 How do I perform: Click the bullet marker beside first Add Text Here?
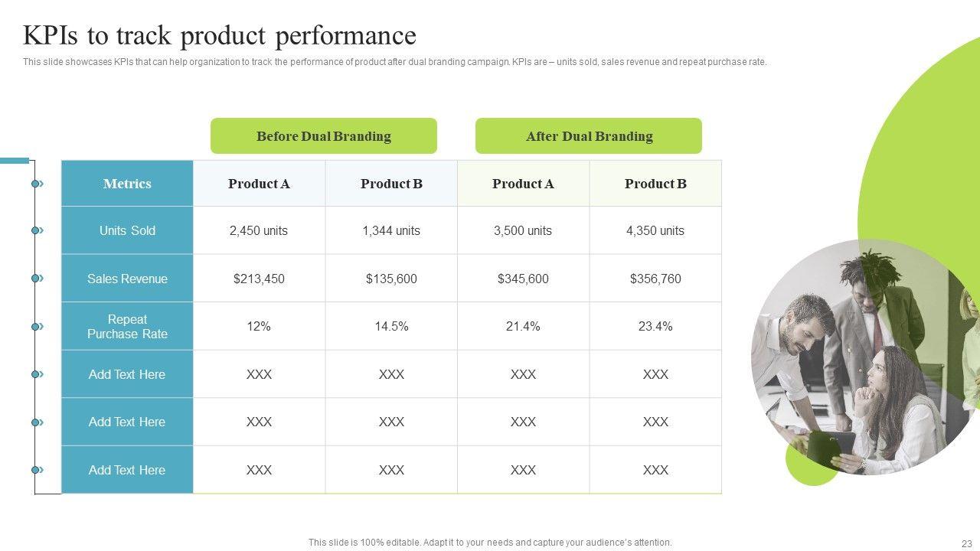tap(37, 374)
